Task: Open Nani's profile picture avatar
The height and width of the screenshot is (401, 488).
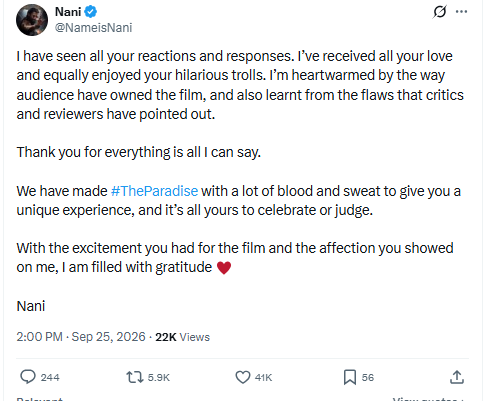Action: click(x=32, y=20)
